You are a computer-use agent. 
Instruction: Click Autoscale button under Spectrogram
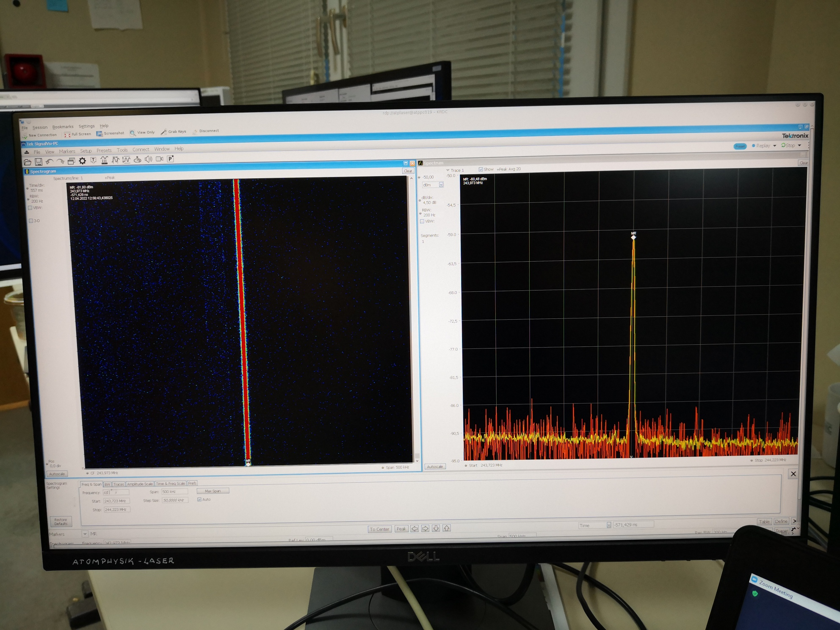[x=57, y=474]
